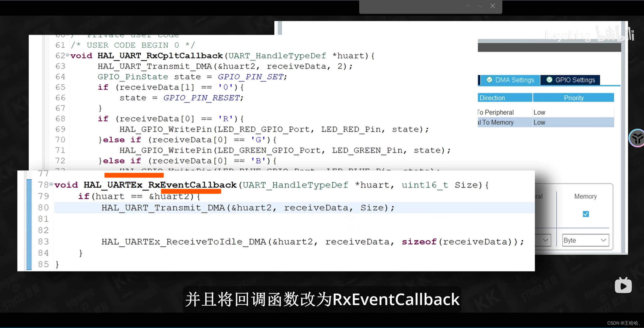Open the Byte data width dropdown
Image resolution: width=644 pixels, height=328 pixels.
pos(586,240)
